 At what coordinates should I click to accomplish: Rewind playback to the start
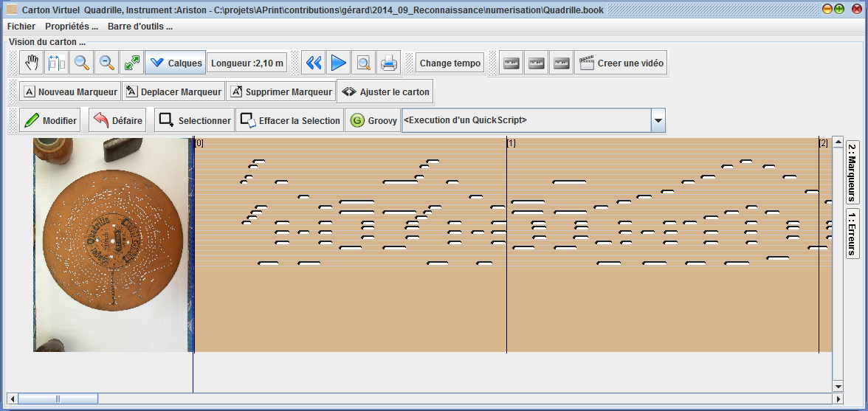coord(314,63)
